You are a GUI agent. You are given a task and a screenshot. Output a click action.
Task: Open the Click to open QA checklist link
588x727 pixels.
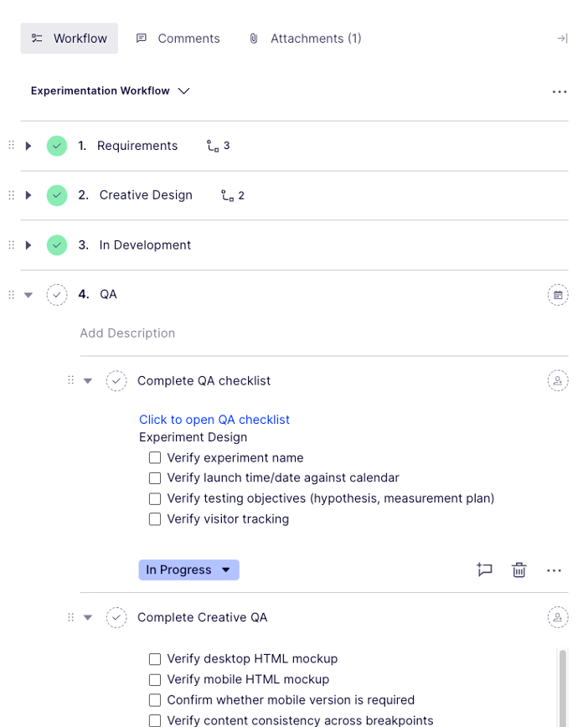[x=214, y=420]
